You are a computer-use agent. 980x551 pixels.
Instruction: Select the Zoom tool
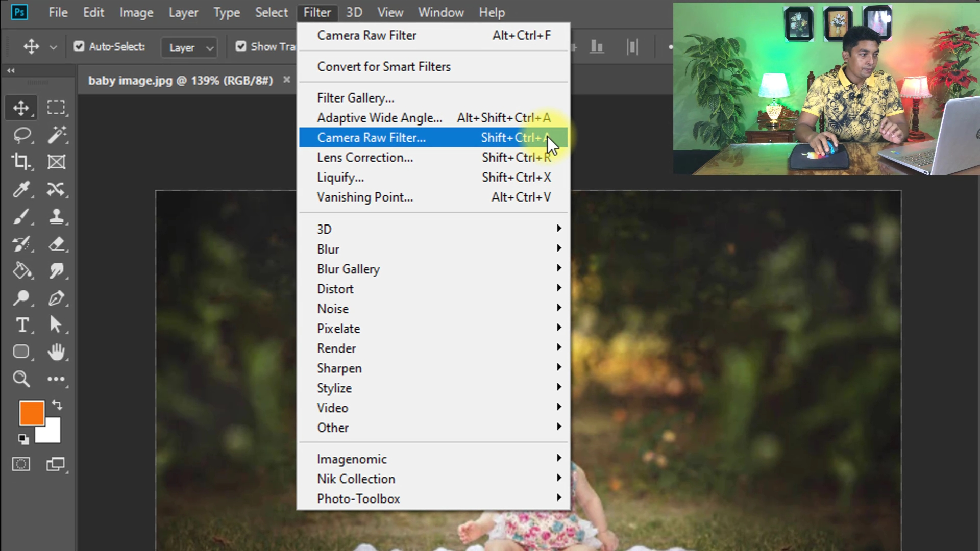tap(21, 379)
